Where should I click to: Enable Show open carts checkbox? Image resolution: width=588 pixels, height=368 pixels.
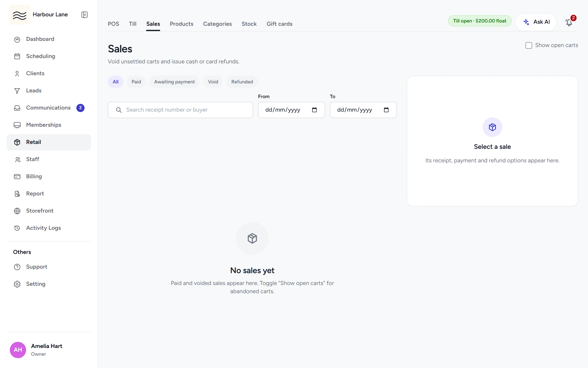coord(529,45)
